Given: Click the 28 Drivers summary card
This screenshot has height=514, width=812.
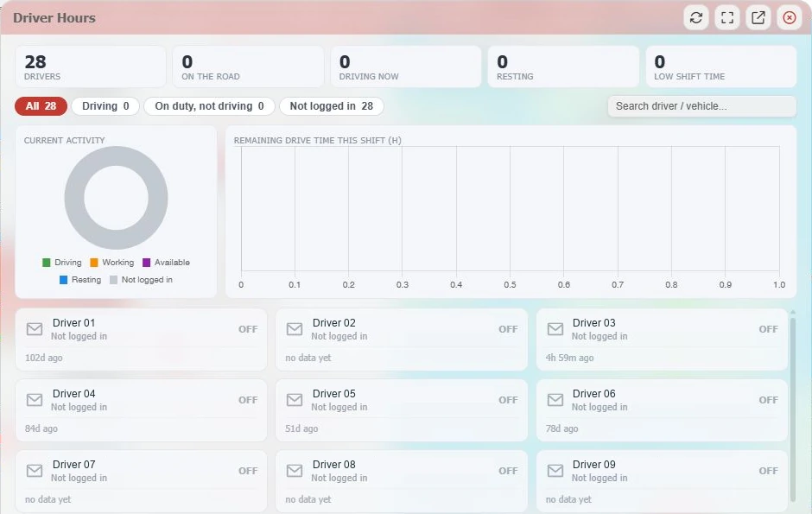Looking at the screenshot, I should click(91, 67).
